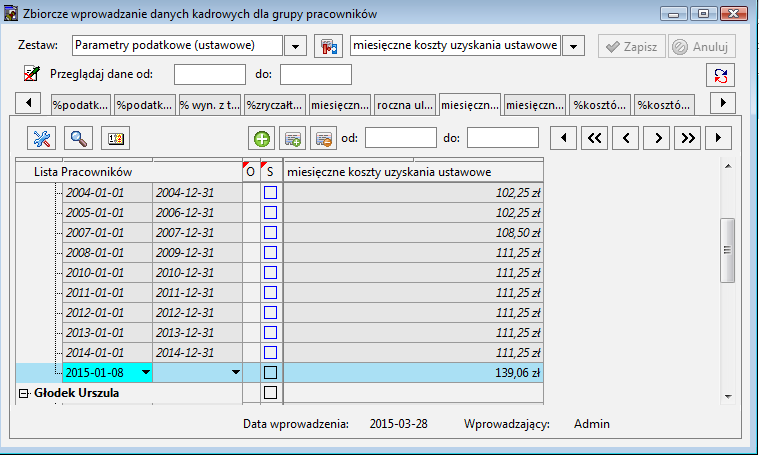Click the Zapisz button
The width and height of the screenshot is (759, 455).
click(632, 46)
